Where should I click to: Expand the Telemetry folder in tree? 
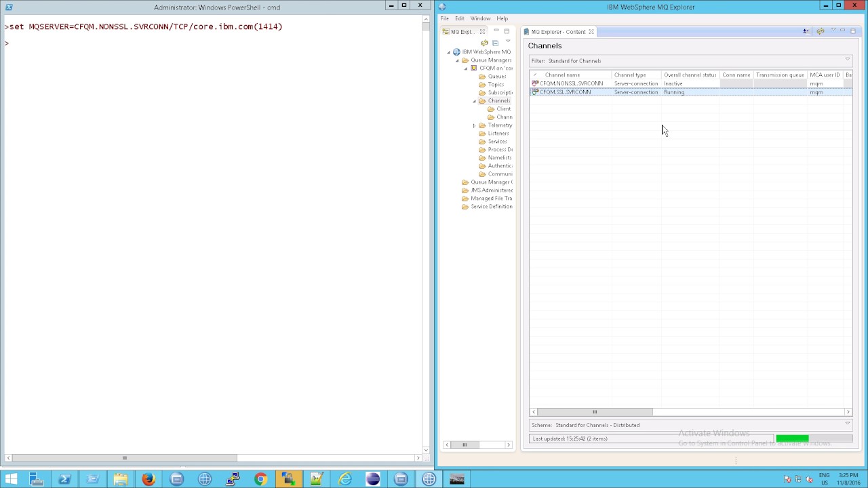click(x=474, y=125)
